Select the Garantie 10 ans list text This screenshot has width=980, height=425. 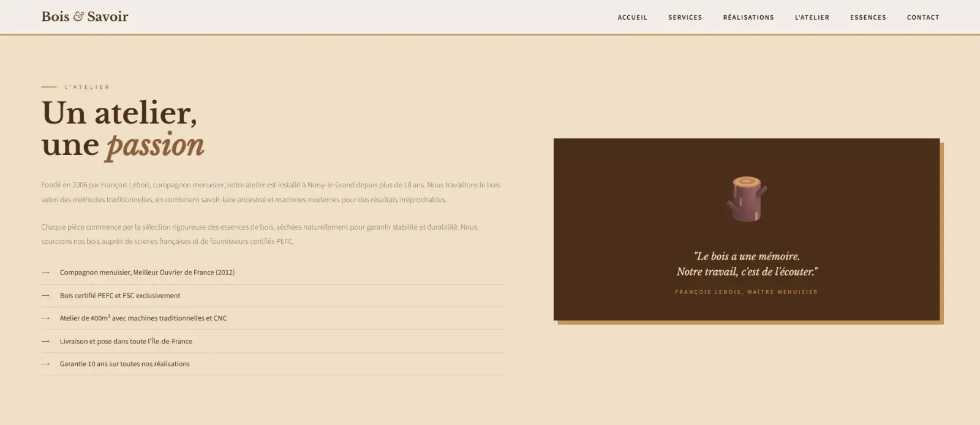(x=125, y=364)
